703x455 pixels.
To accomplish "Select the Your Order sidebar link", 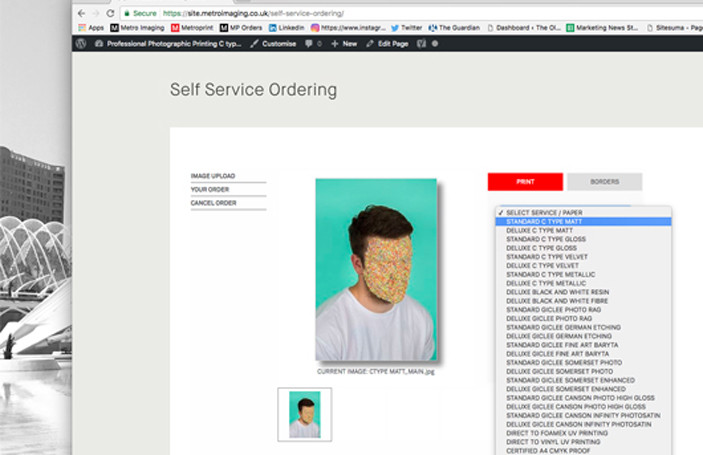I will coord(210,189).
